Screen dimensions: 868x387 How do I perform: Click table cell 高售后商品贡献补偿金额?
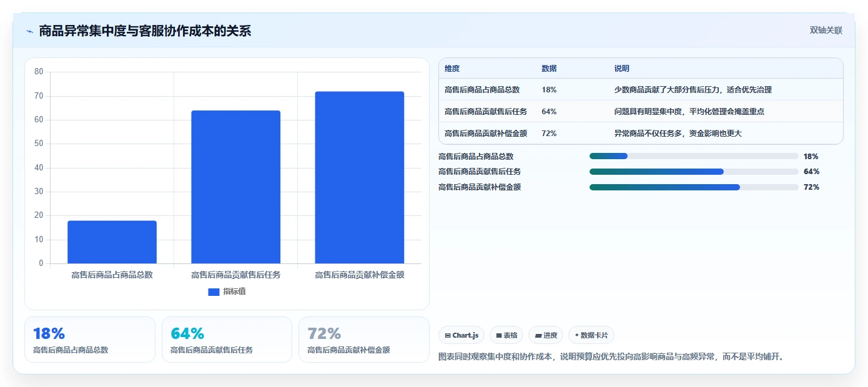point(486,134)
